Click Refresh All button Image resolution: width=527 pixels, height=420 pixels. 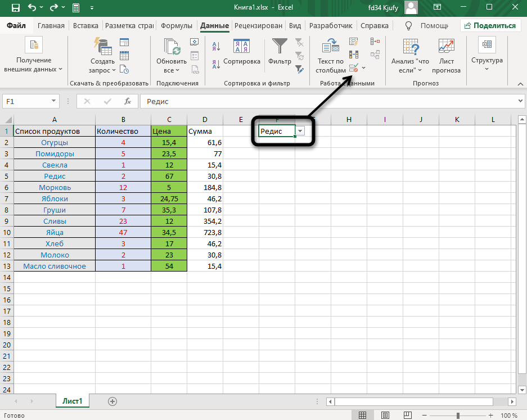tap(172, 56)
